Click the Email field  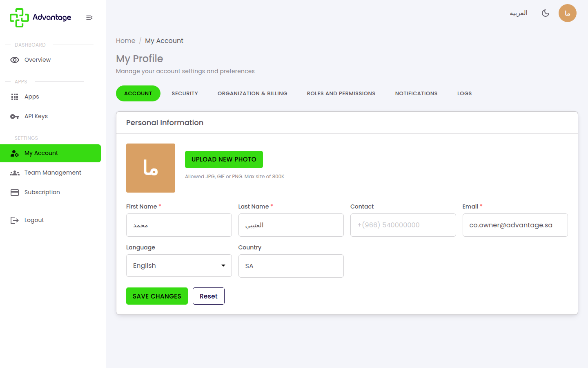click(x=515, y=225)
